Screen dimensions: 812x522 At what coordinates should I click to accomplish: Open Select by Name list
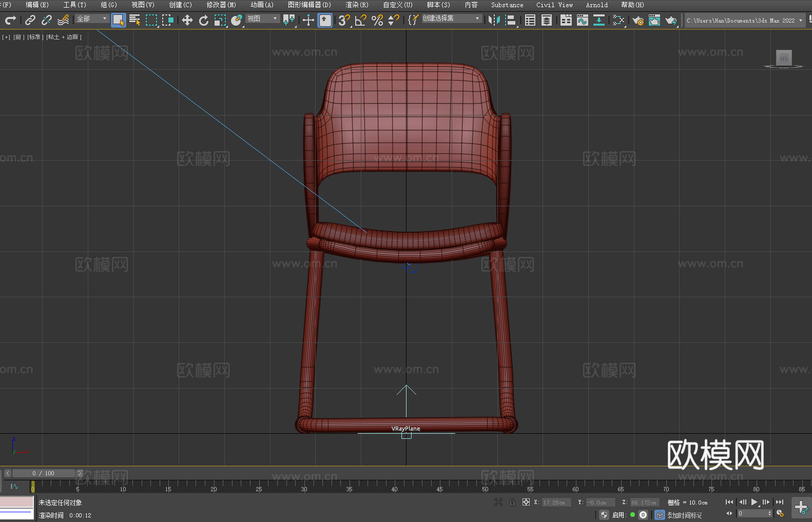tap(135, 20)
